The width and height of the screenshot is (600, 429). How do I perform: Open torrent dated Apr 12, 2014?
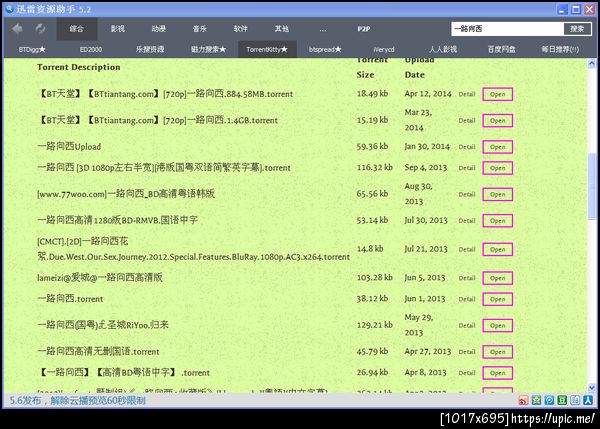(x=497, y=94)
